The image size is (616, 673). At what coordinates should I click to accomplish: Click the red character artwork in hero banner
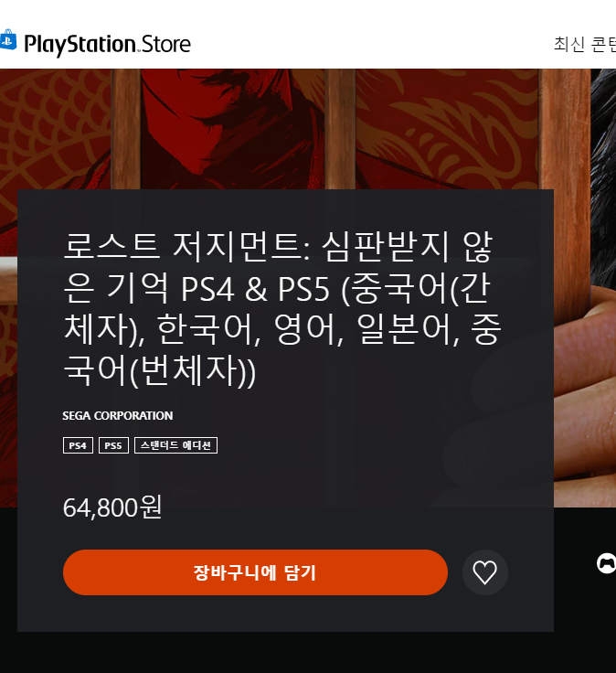231,129
